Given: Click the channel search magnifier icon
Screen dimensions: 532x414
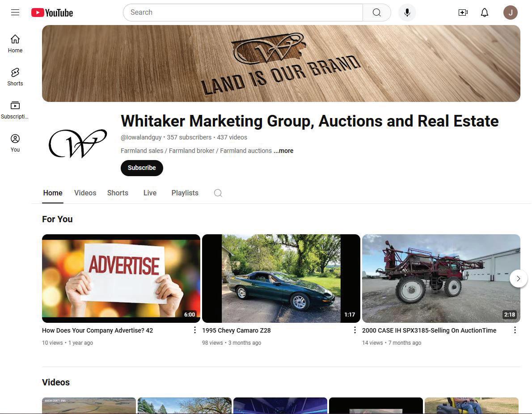Looking at the screenshot, I should (x=218, y=193).
